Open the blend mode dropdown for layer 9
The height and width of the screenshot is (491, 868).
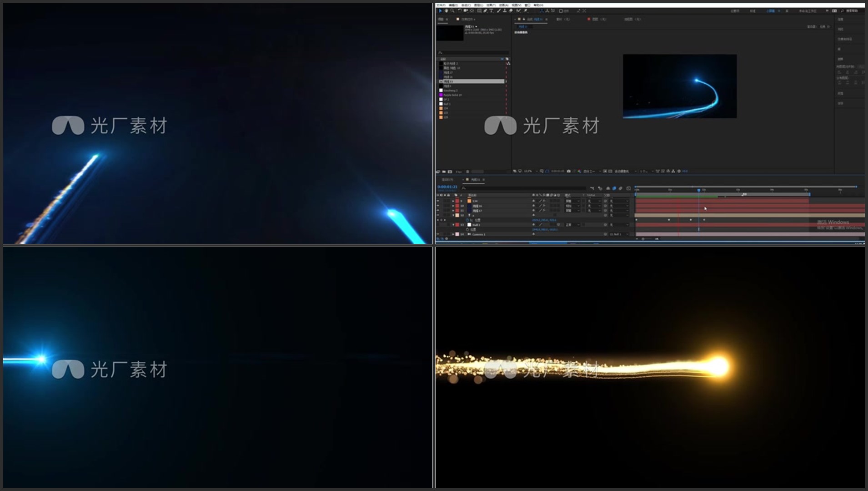572,201
